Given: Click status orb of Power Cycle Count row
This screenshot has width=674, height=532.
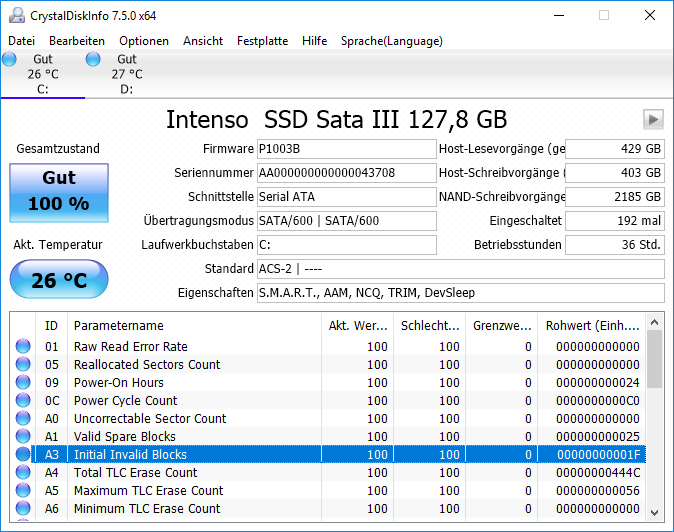Looking at the screenshot, I should click(x=23, y=400).
